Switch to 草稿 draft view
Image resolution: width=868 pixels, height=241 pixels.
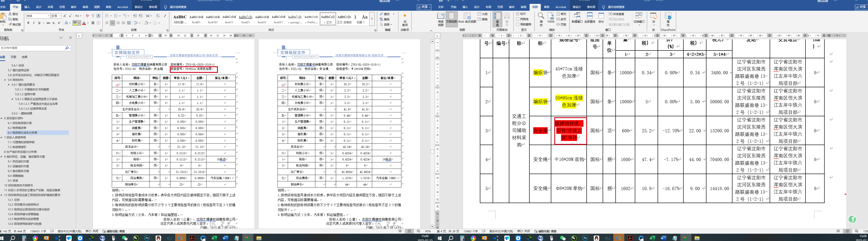[483, 19]
